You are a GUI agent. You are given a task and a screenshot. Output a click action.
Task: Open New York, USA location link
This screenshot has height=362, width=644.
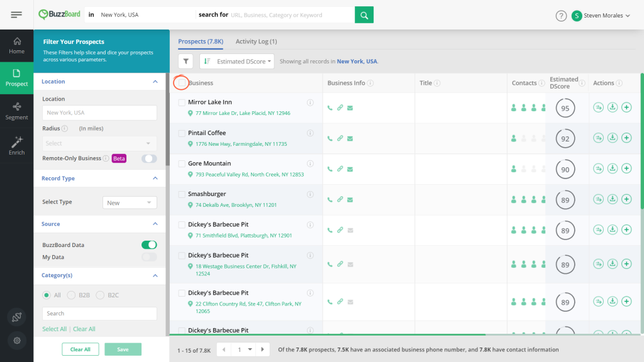point(357,61)
